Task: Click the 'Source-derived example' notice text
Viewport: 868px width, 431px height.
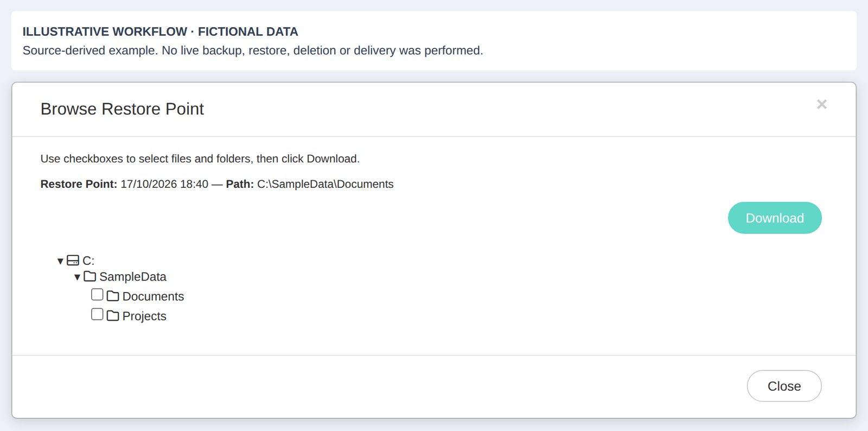Action: [x=253, y=50]
